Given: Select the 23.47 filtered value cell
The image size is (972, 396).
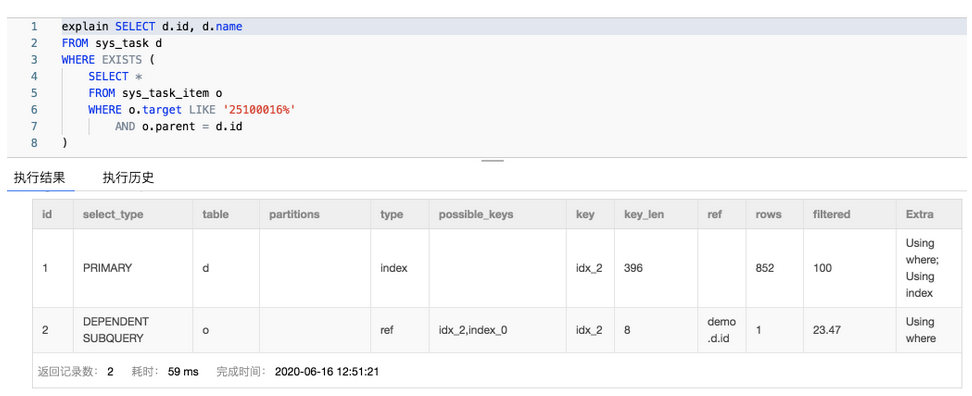Looking at the screenshot, I should [x=826, y=330].
